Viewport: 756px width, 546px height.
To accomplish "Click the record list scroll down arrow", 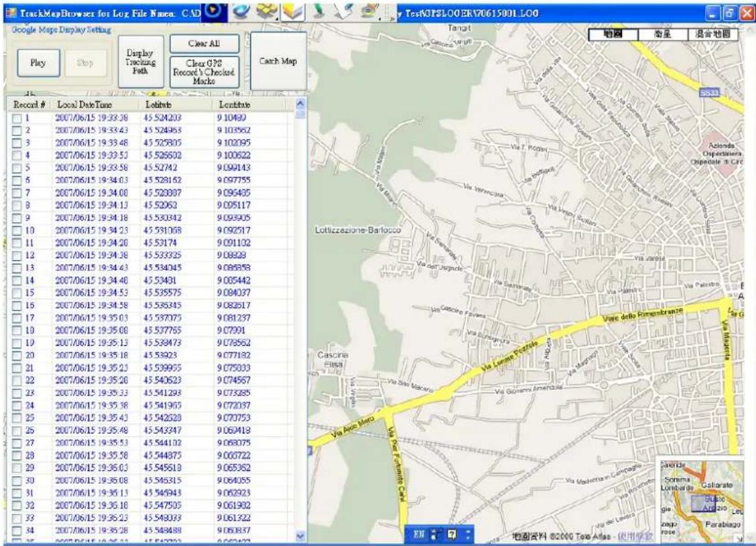I will 300,535.
